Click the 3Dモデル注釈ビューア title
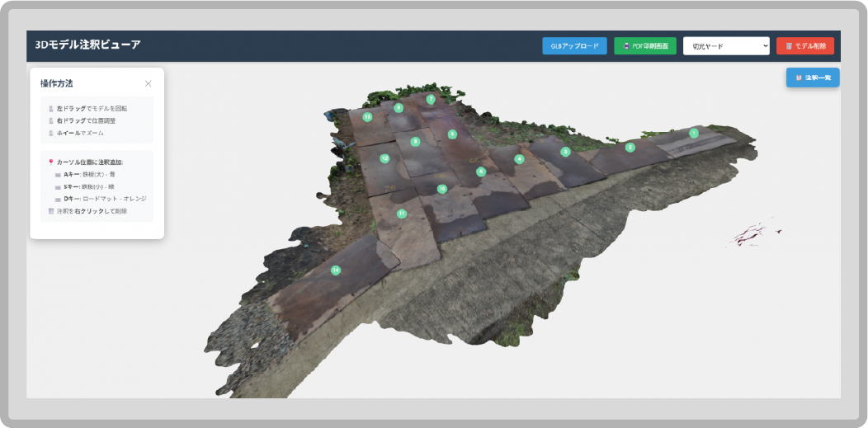The width and height of the screenshot is (868, 428). pyautogui.click(x=88, y=45)
